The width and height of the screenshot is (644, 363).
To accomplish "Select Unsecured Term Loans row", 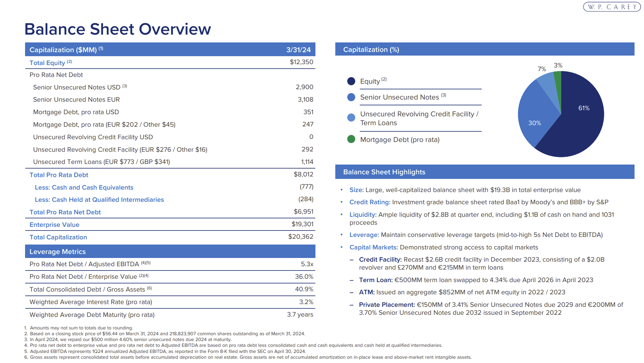I will (x=170, y=162).
